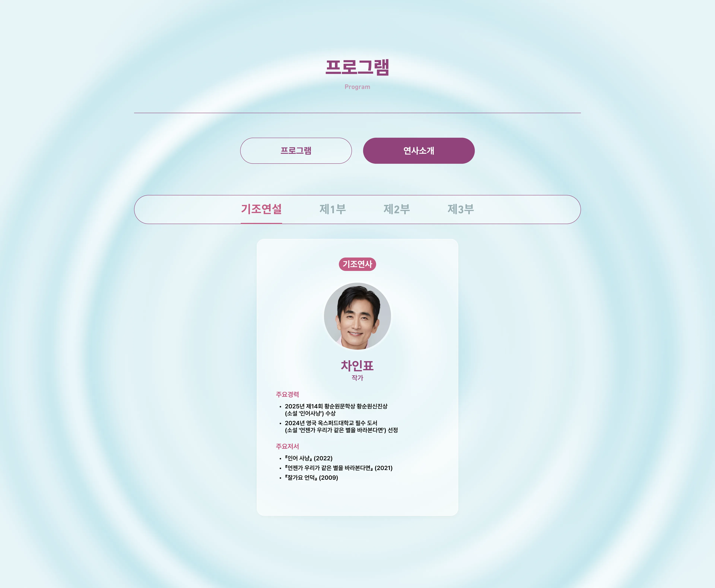Switch to the 제1부 tab
The height and width of the screenshot is (588, 715).
click(332, 209)
